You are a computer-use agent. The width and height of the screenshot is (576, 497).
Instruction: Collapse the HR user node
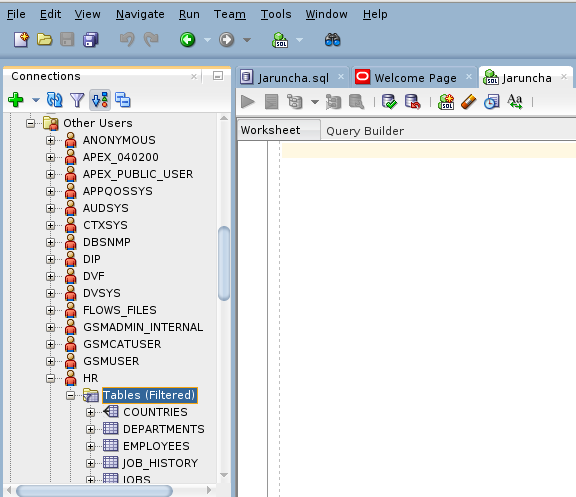[50, 378]
